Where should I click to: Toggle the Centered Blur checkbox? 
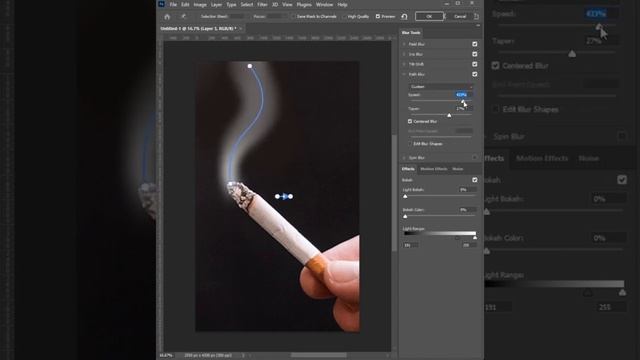click(x=410, y=121)
